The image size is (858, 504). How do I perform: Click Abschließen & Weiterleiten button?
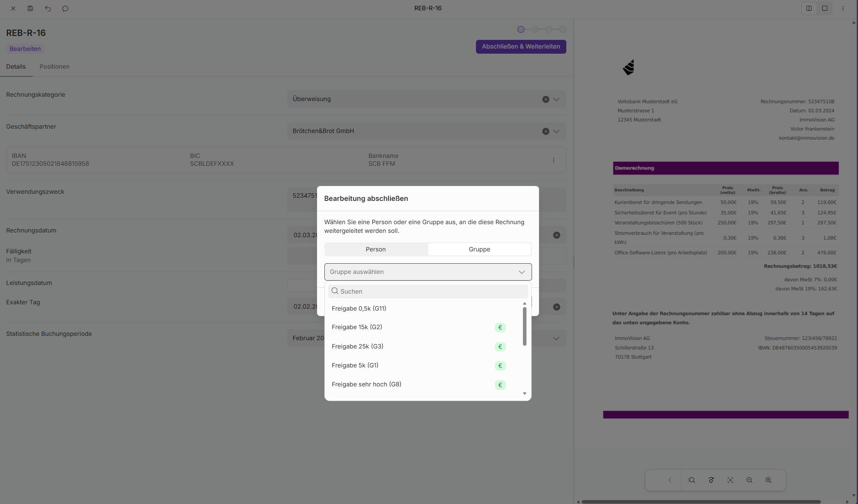[521, 47]
